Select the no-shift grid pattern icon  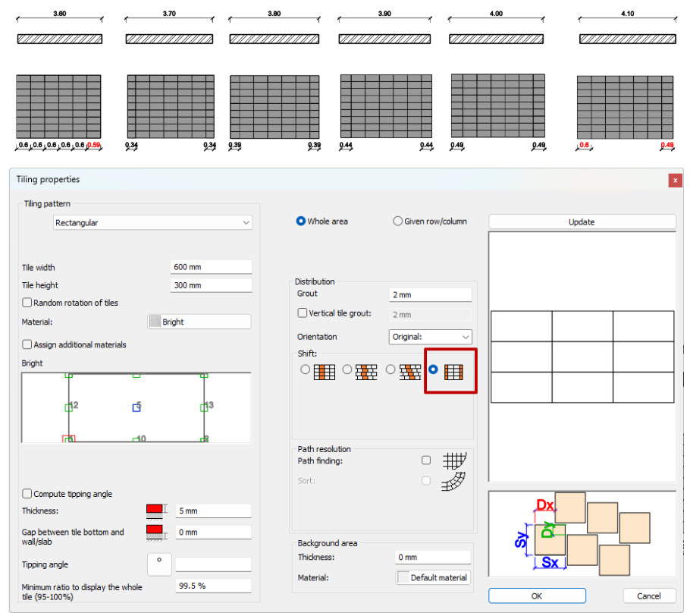[453, 372]
